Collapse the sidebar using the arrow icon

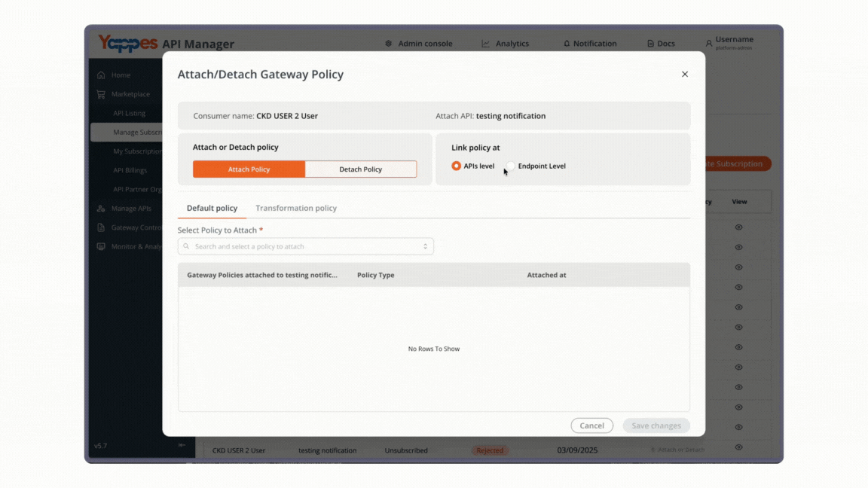182,445
